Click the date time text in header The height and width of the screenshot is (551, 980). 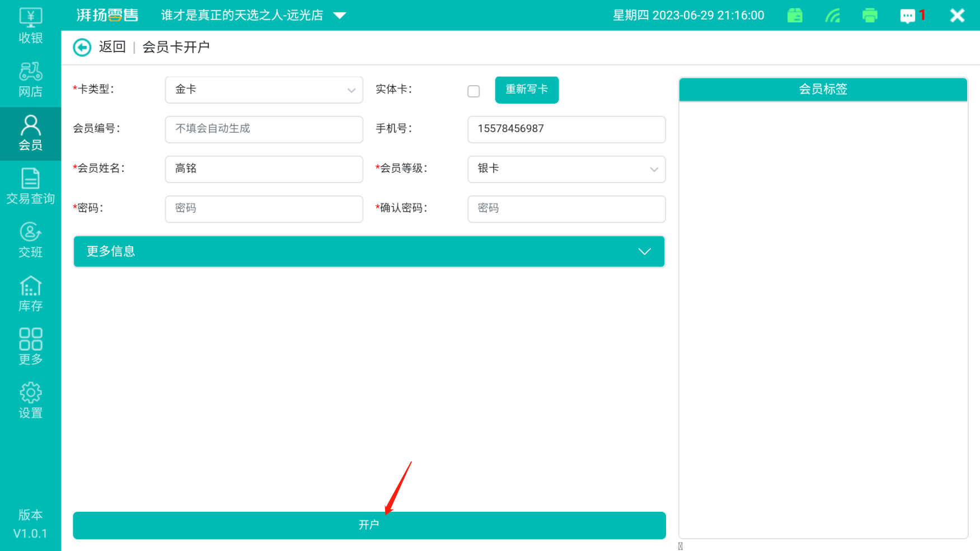coord(688,16)
